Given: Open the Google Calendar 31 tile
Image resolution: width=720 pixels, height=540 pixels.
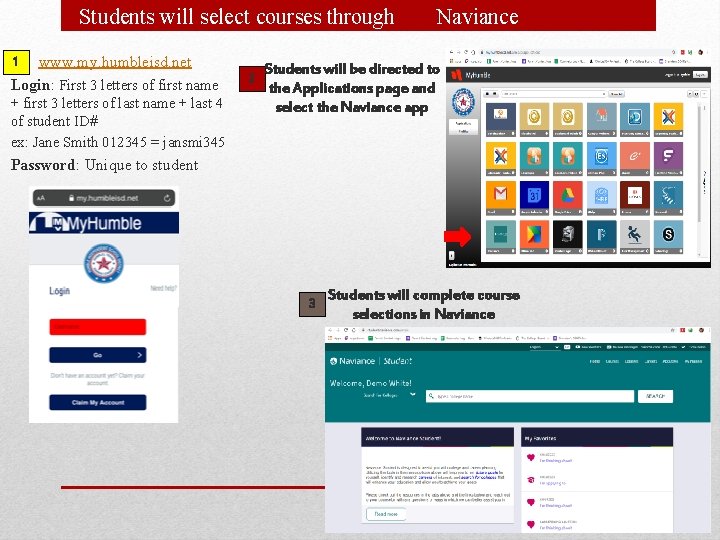Looking at the screenshot, I should click(x=534, y=197).
